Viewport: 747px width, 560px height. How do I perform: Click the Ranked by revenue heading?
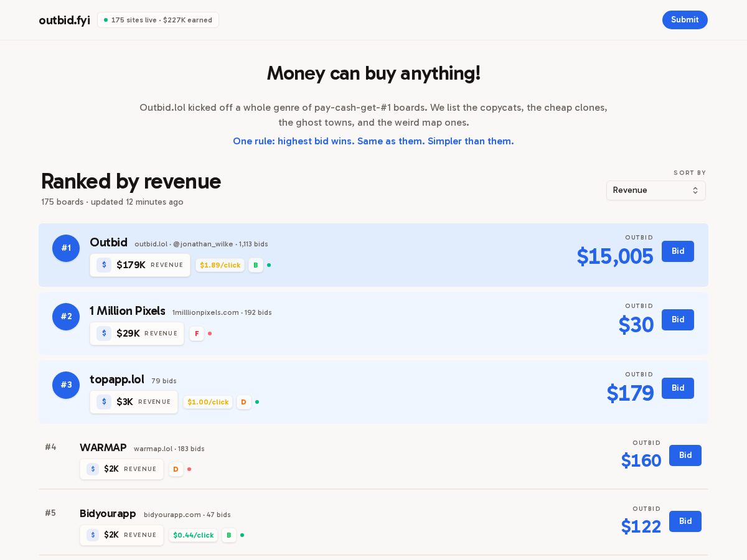point(131,181)
